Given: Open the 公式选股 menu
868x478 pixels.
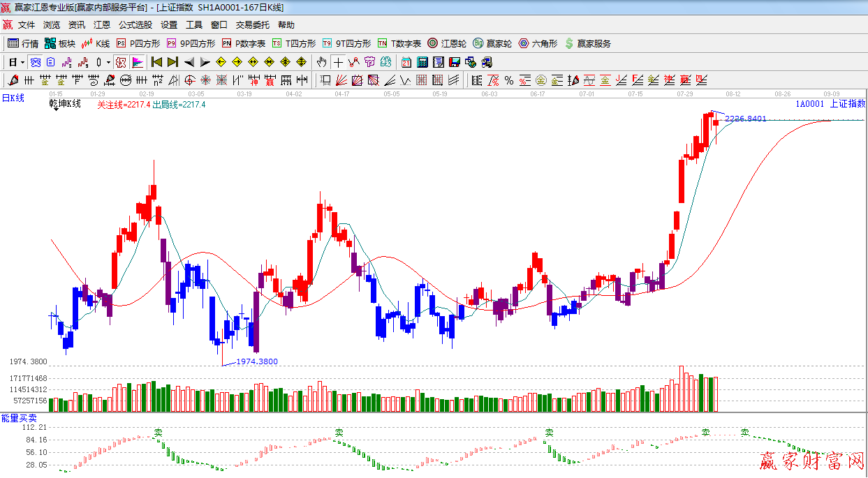Looking at the screenshot, I should pyautogui.click(x=135, y=24).
